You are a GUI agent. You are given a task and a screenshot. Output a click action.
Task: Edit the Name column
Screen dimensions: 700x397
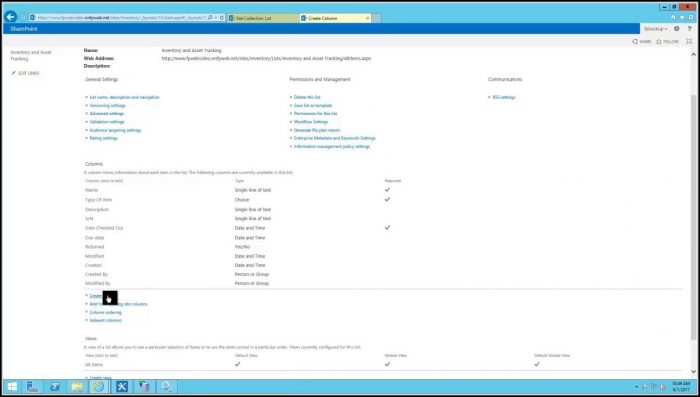coord(91,190)
